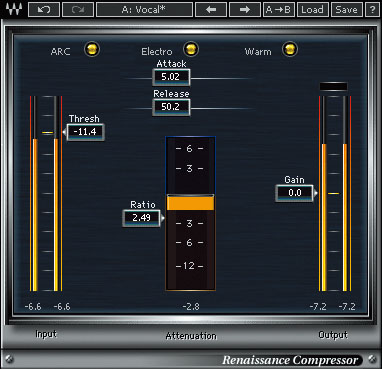Toggle the Warm character LED
This screenshot has height=369, width=382.
pyautogui.click(x=289, y=49)
